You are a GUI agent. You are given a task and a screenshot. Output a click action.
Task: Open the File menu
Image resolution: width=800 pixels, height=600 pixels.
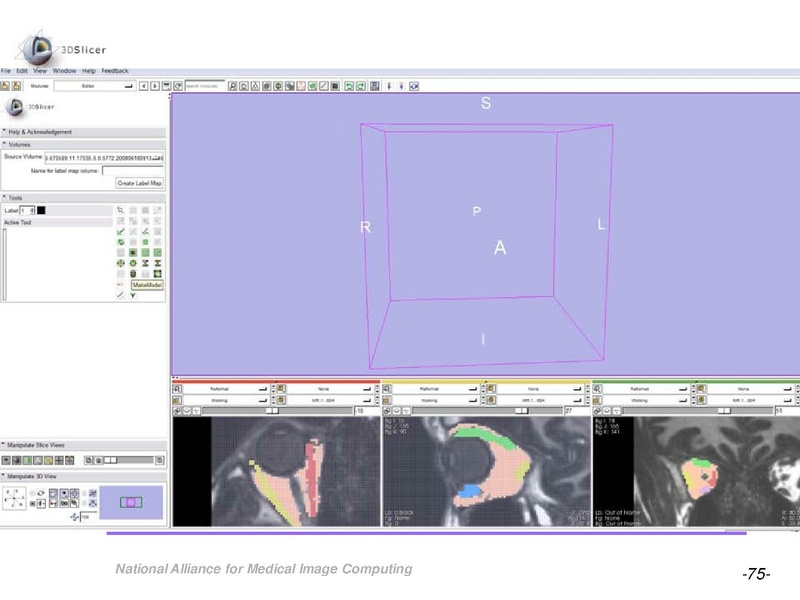coord(6,71)
